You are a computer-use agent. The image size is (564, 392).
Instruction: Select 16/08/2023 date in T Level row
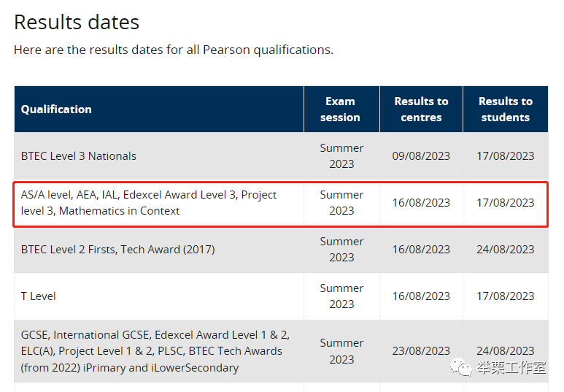tap(421, 296)
